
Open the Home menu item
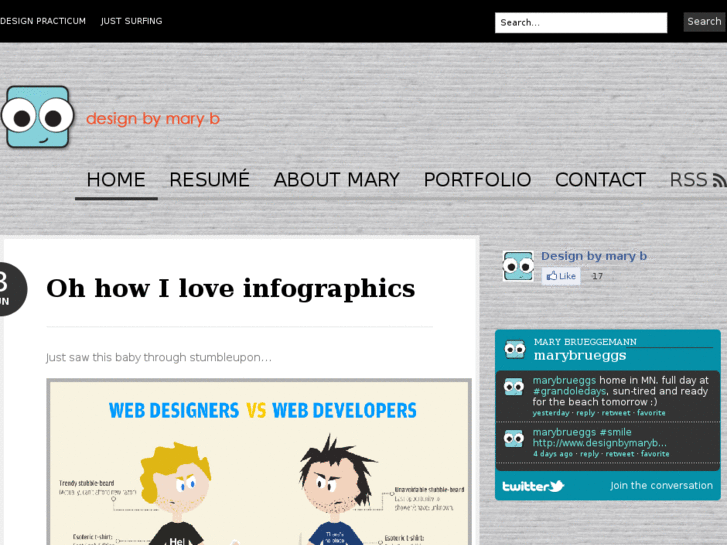(x=116, y=180)
